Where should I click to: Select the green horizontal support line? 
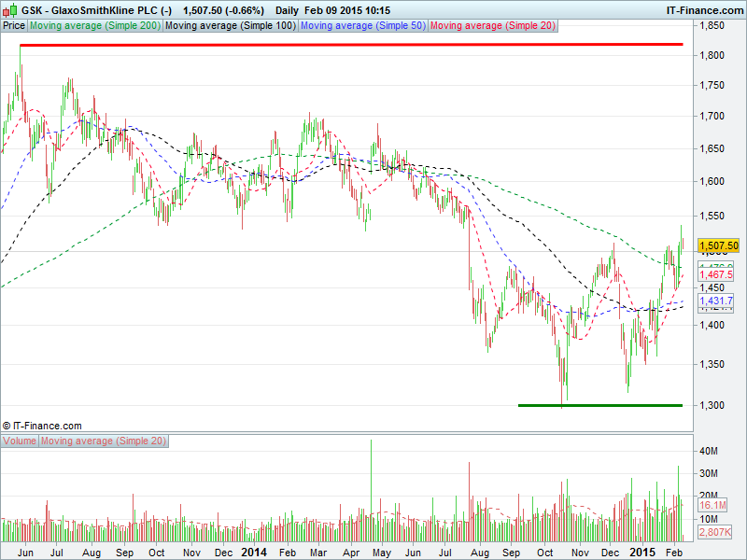[599, 405]
